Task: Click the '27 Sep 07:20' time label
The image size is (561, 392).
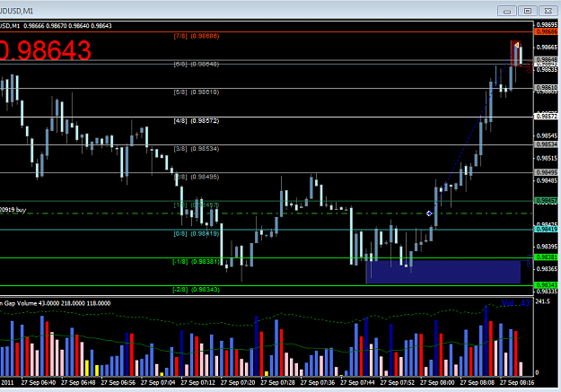Action: tap(238, 382)
